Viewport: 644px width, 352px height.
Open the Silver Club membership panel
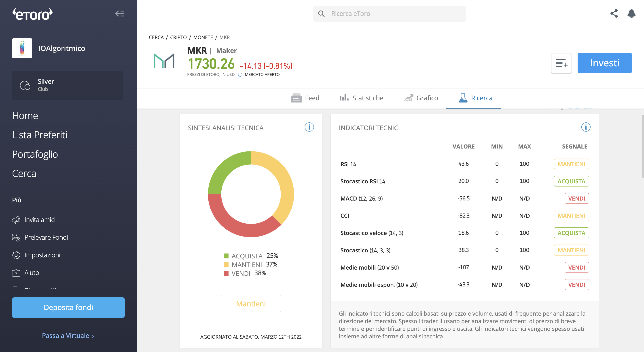(x=67, y=85)
